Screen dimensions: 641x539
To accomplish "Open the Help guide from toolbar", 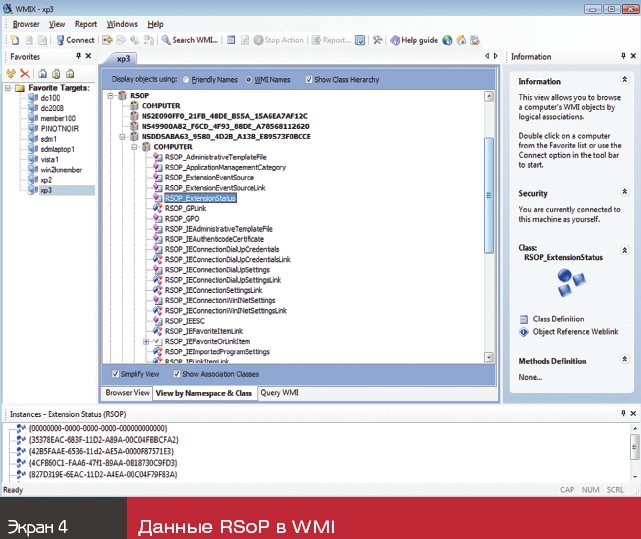I will pos(413,40).
